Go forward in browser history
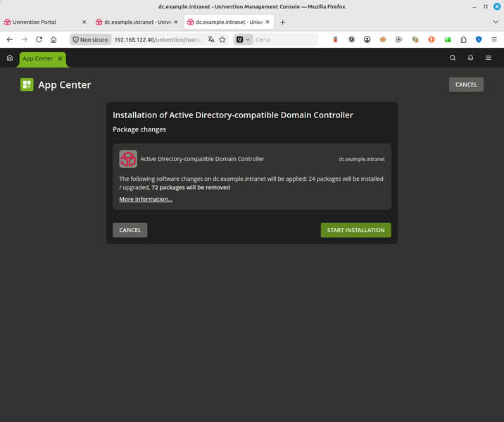Viewport: 504px width, 422px height. [x=25, y=39]
